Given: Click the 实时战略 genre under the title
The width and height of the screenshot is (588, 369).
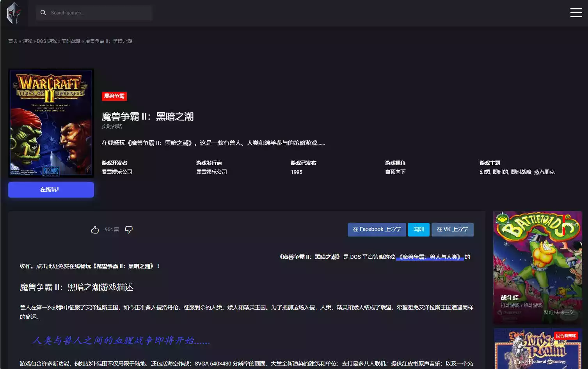Looking at the screenshot, I should (112, 126).
